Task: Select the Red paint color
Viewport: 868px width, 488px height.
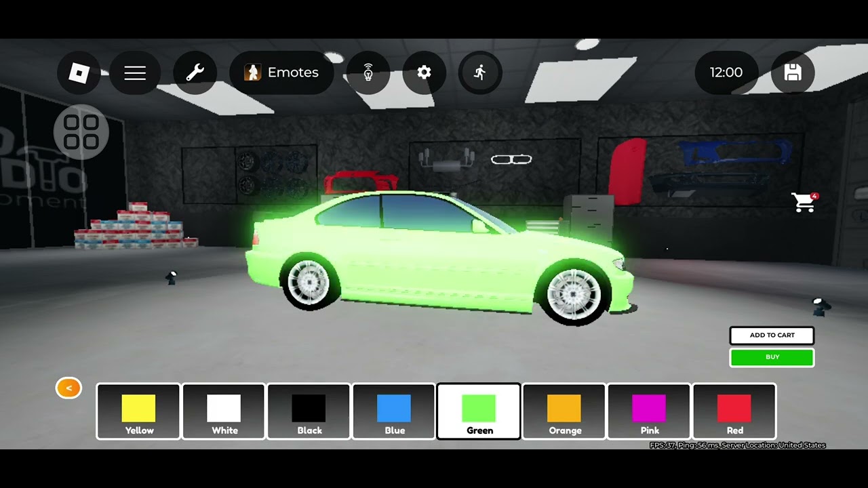Action: [734, 411]
